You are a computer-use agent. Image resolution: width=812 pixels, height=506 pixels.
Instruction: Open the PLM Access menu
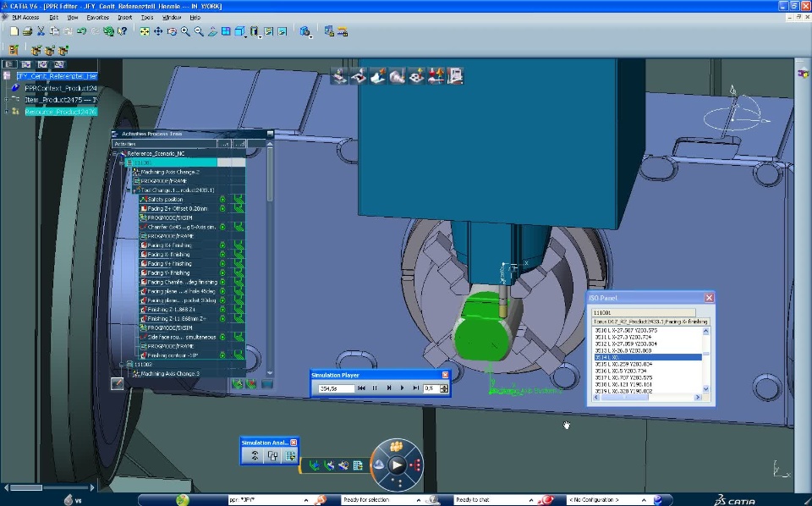tap(25, 17)
